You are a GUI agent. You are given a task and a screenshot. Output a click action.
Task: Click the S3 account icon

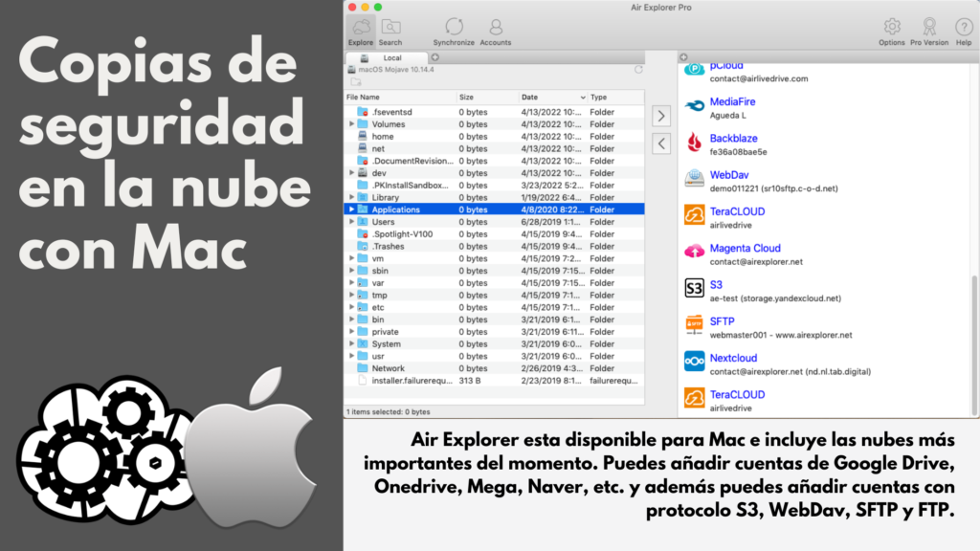pyautogui.click(x=694, y=289)
